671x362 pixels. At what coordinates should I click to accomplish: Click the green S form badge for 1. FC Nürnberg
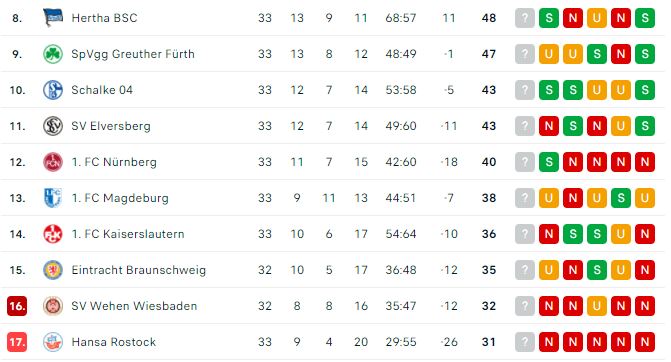coord(549,162)
